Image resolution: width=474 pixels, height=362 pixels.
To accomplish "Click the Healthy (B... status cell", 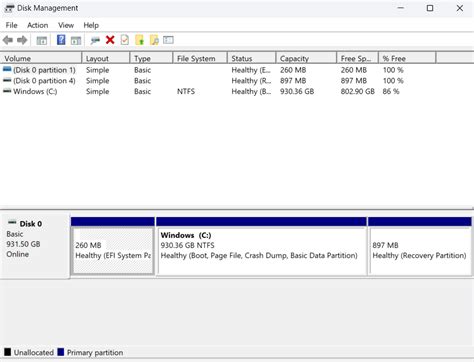I will (x=251, y=91).
